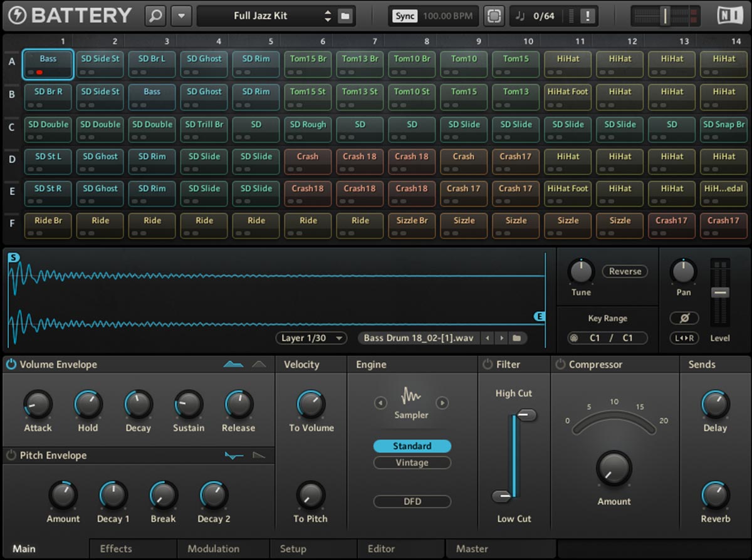Toggle the Sync button
752x560 pixels.
[x=405, y=16]
